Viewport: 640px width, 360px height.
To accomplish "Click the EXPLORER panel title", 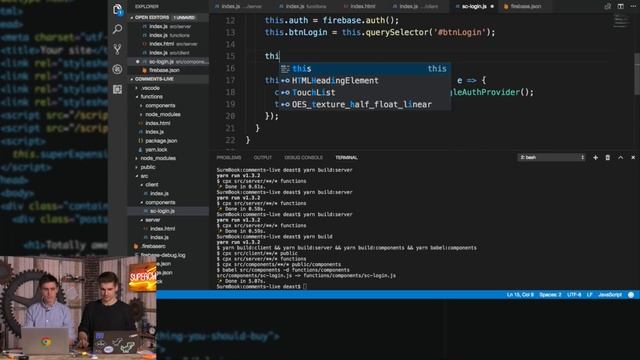I will click(x=147, y=7).
